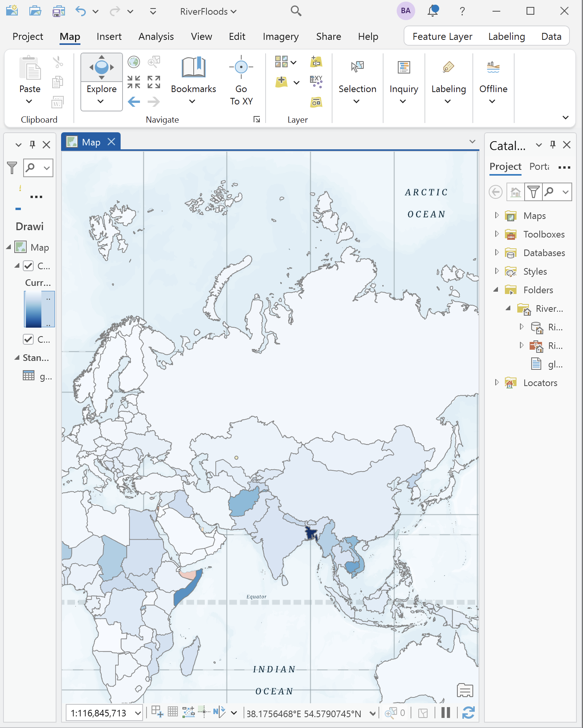Open the command search magnifier
The width and height of the screenshot is (583, 728).
[x=296, y=11]
